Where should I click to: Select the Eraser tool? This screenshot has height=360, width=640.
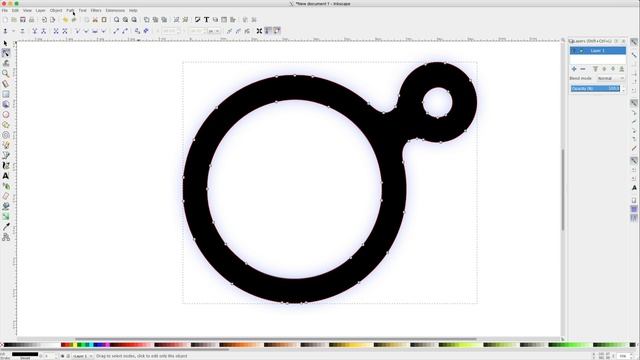pyautogui.click(x=6, y=196)
